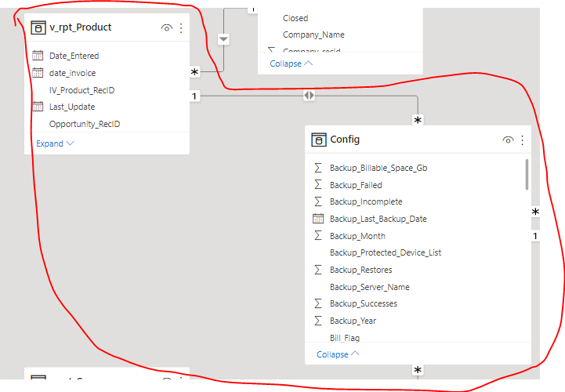Viewport: 565px width, 392px height.
Task: Select the Bill_Flag field
Action: [x=345, y=338]
